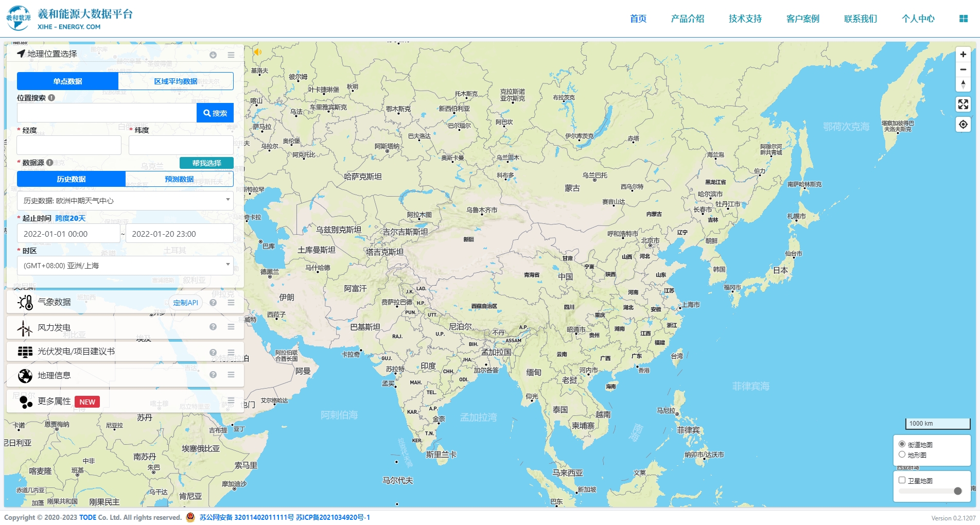Click the police badge icon in the footer
The image size is (980, 525).
pos(190,517)
